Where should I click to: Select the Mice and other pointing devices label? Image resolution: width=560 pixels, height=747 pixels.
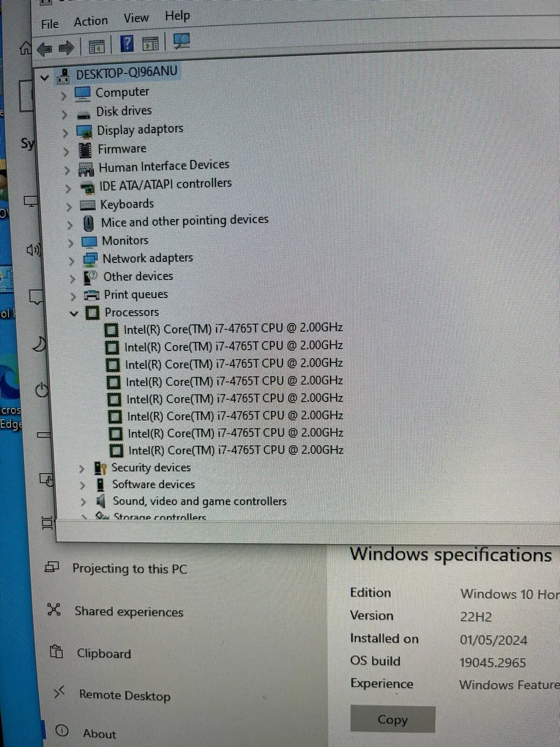(185, 221)
